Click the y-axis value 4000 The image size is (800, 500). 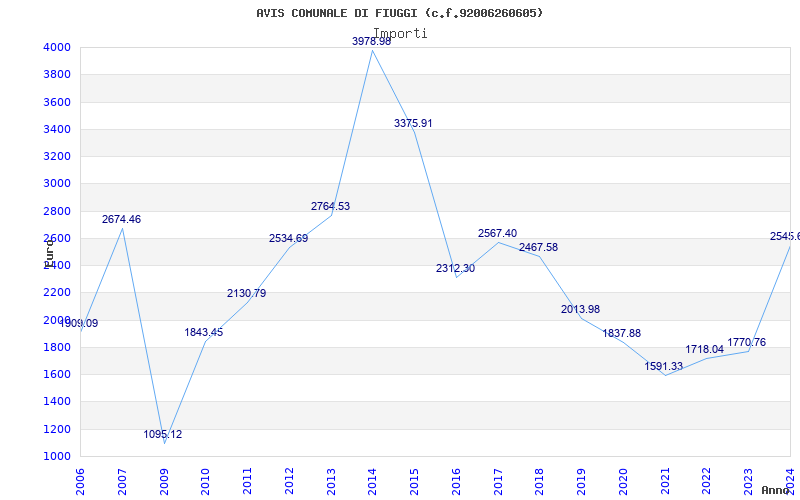click(x=57, y=47)
